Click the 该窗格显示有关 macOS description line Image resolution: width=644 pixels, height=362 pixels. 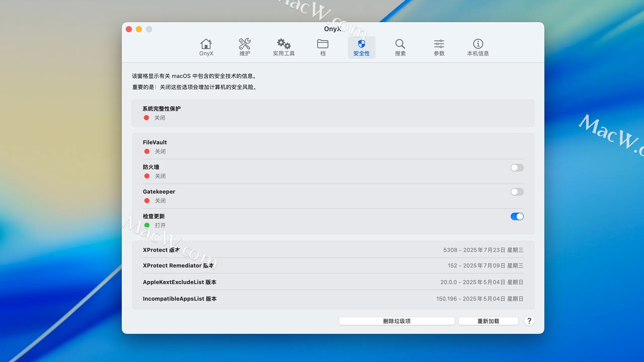pyautogui.click(x=195, y=76)
